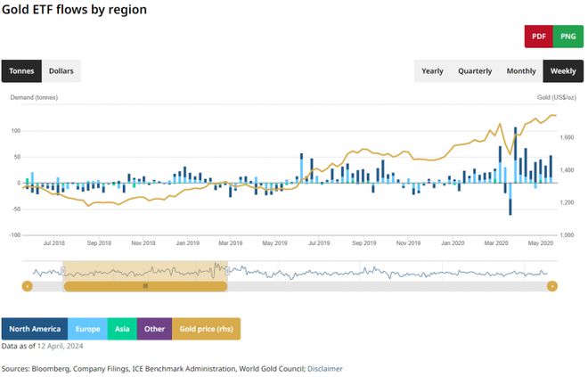The height and width of the screenshot is (377, 588).
Task: Click the right range handle of navigator
Action: pyautogui.click(x=227, y=271)
